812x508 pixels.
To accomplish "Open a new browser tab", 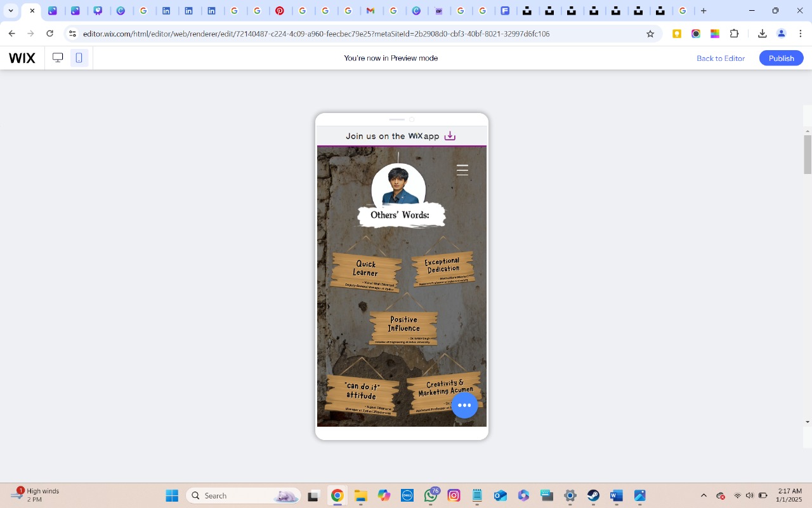I will pyautogui.click(x=704, y=11).
